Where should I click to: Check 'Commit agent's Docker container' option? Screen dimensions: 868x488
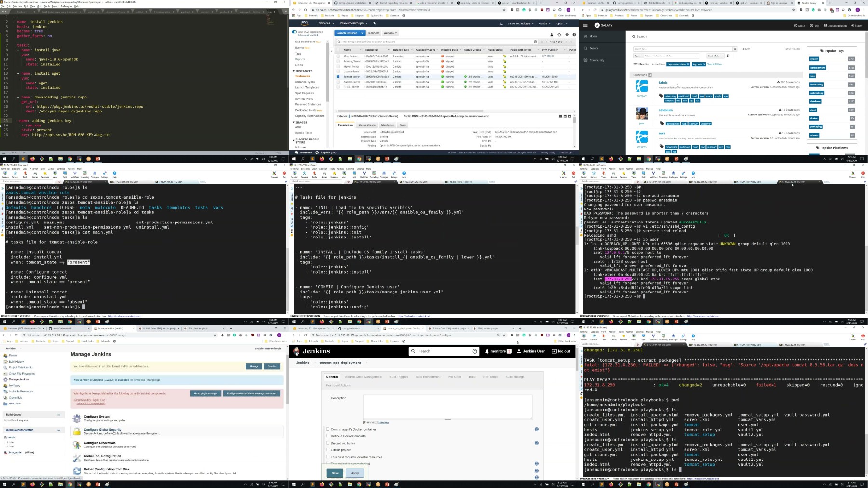pos(328,429)
